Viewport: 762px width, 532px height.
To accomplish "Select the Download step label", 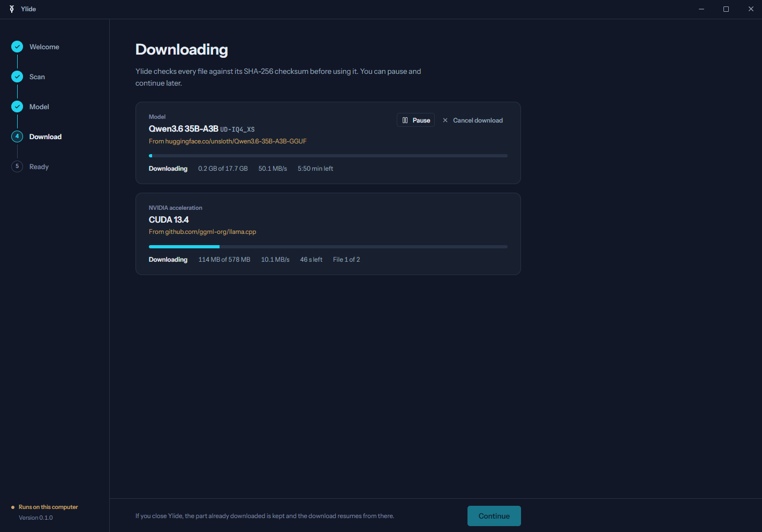I will 46,137.
